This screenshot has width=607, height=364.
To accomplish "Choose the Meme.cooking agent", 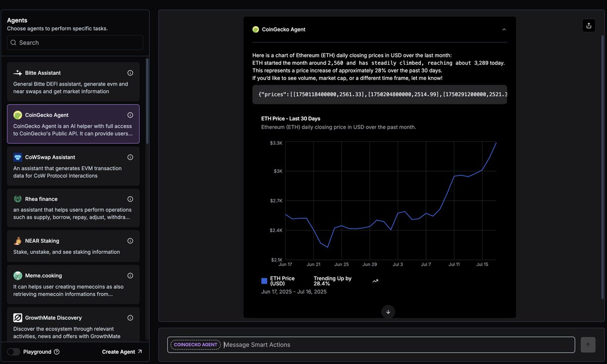I will click(x=73, y=285).
